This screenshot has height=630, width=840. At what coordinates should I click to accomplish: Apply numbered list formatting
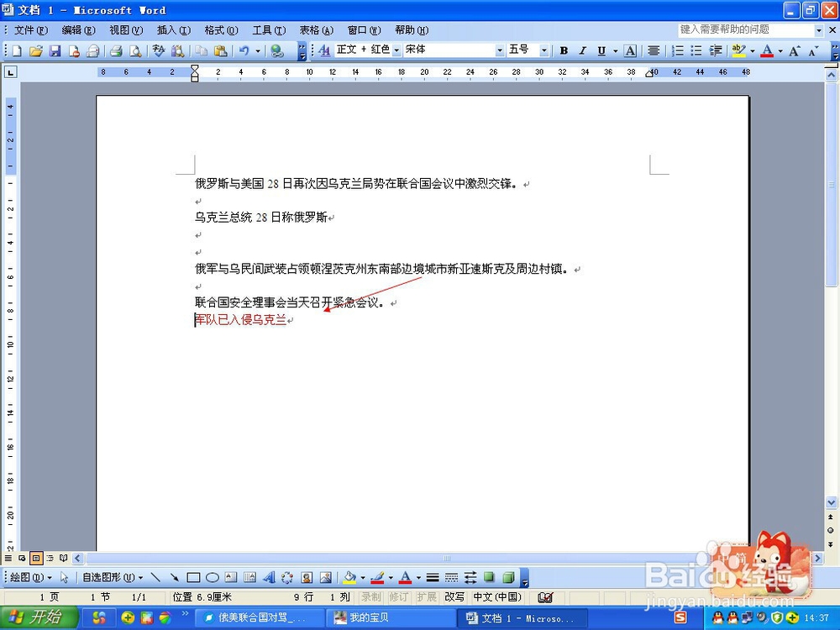click(x=678, y=50)
